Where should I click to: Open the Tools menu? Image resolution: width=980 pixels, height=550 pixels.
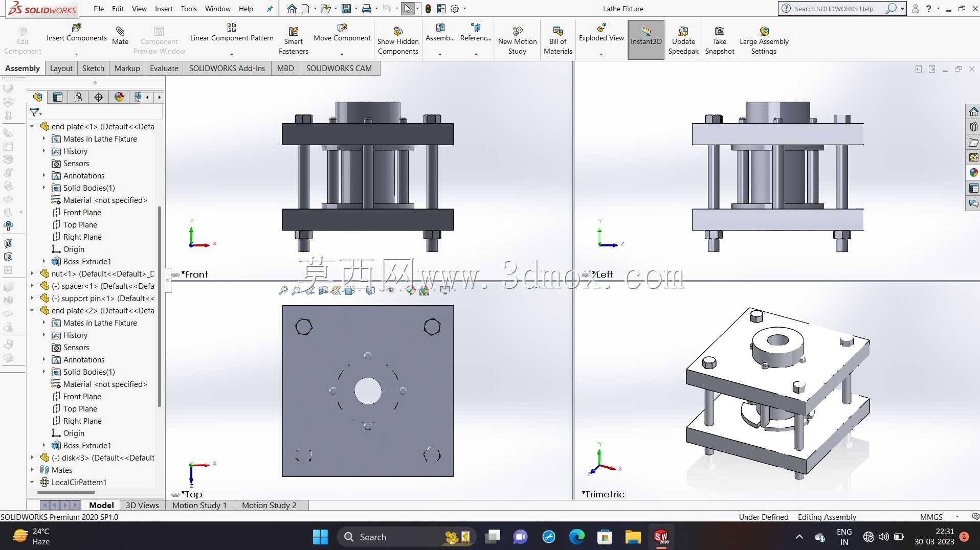189,9
